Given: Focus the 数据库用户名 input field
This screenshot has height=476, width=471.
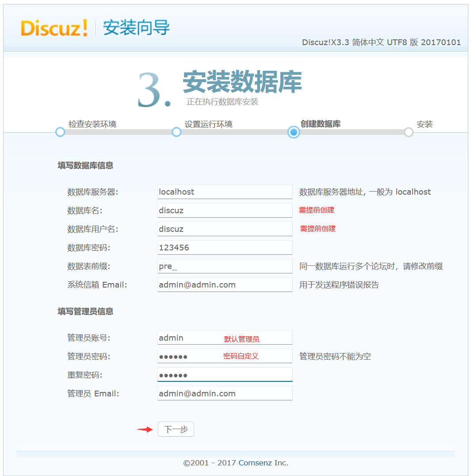Looking at the screenshot, I should point(225,229).
